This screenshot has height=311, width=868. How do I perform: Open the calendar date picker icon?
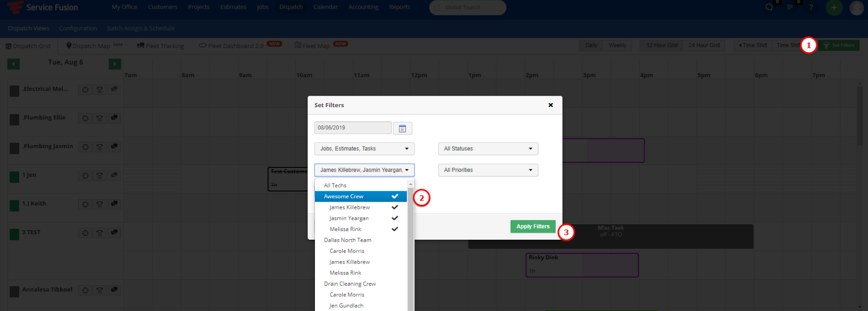402,128
